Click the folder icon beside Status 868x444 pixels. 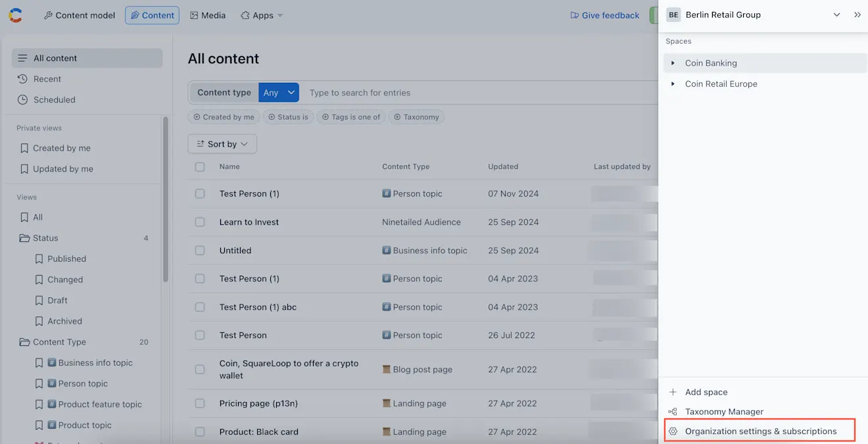24,238
